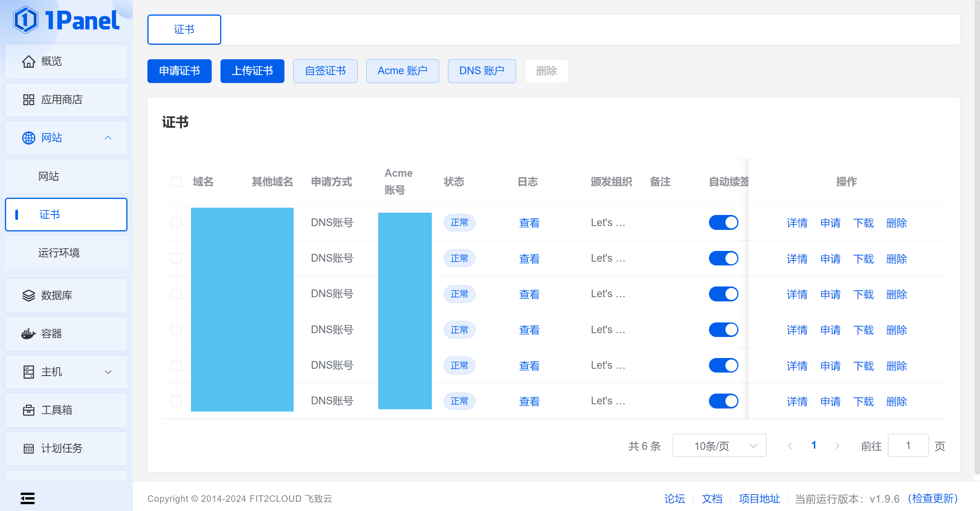Screen dimensions: 980x511
Task: Open the 检查更新 link in footer
Action: click(x=933, y=498)
